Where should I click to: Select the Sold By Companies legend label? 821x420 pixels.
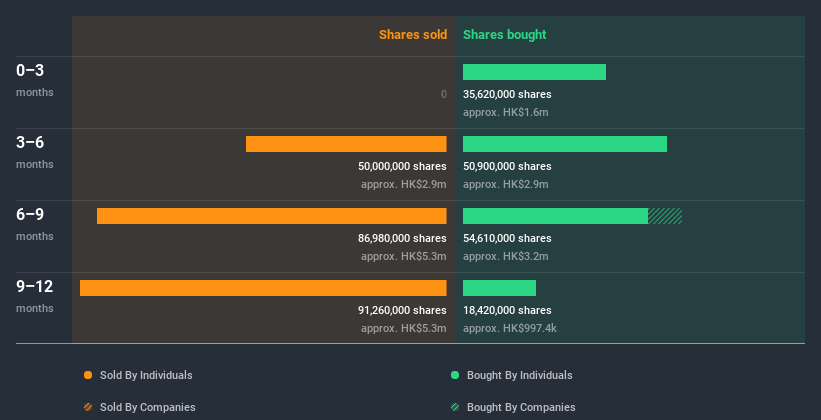coord(148,407)
